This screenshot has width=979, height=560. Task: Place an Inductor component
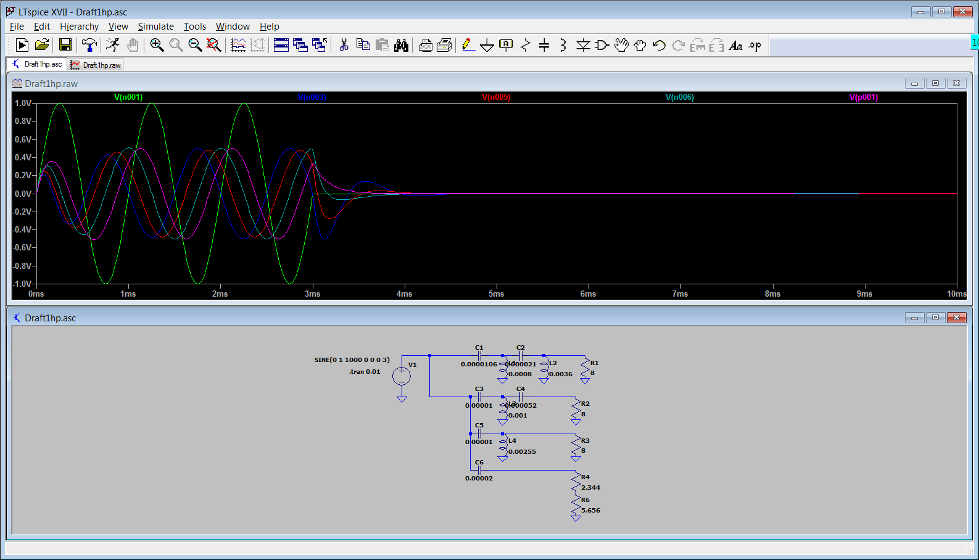pos(563,45)
